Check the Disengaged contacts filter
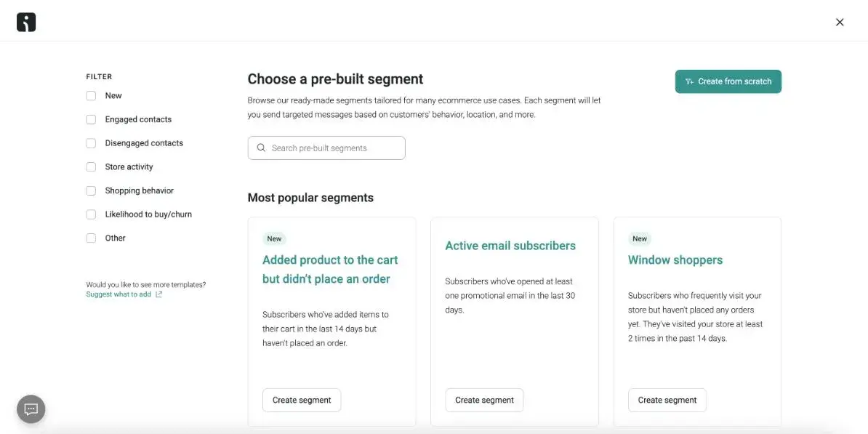The height and width of the screenshot is (434, 868). [91, 142]
